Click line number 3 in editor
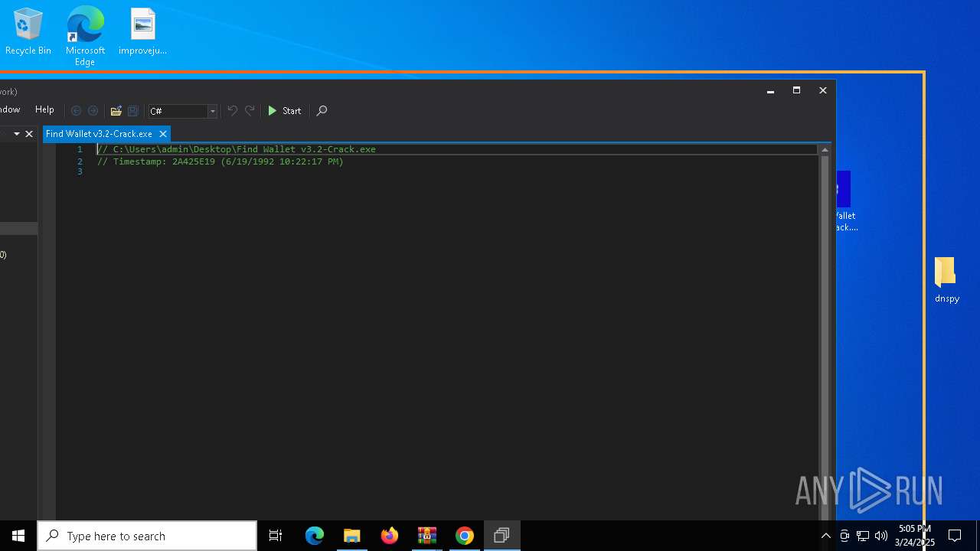Viewport: 980px width, 551px height. [x=80, y=172]
